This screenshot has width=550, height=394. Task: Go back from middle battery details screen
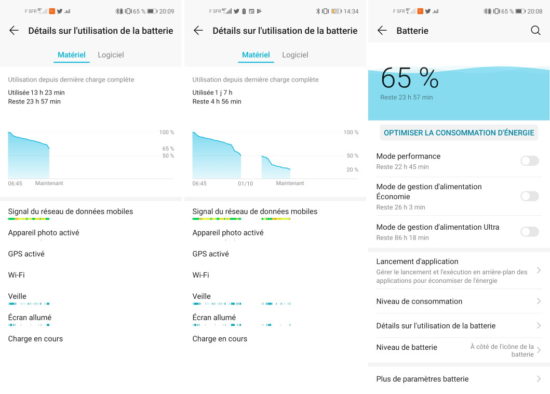click(198, 31)
